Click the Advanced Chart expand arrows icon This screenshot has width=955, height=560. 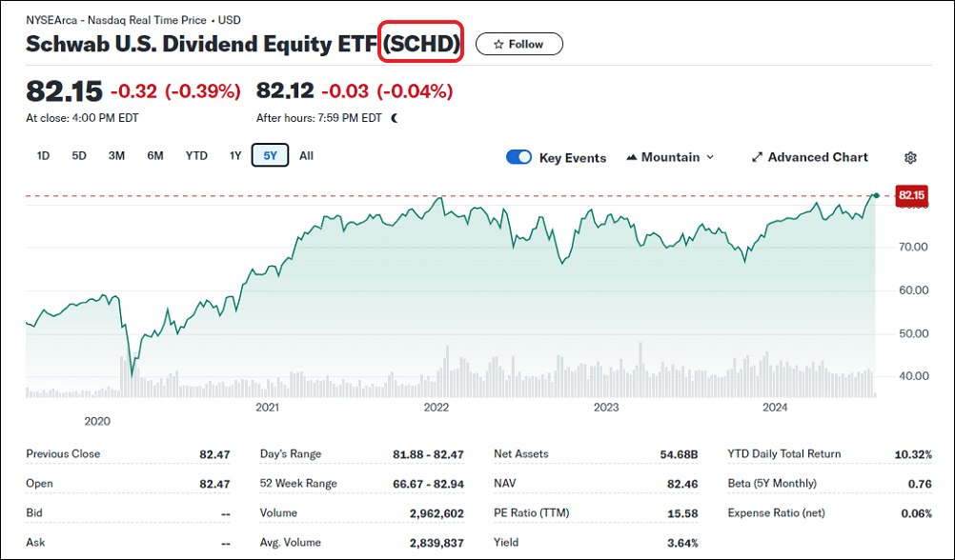(x=757, y=158)
